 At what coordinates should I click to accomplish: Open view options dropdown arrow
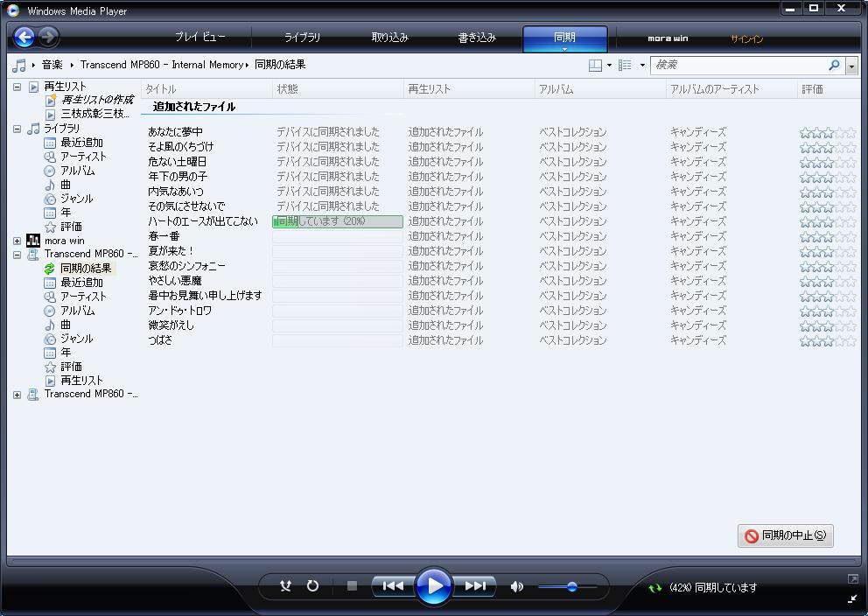[642, 66]
